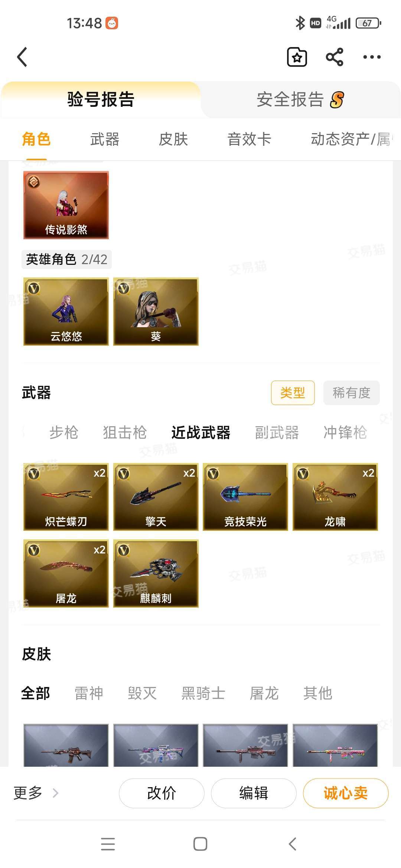Image resolution: width=401 pixels, height=868 pixels.
Task: Open the 武器 section tab
Action: point(105,139)
